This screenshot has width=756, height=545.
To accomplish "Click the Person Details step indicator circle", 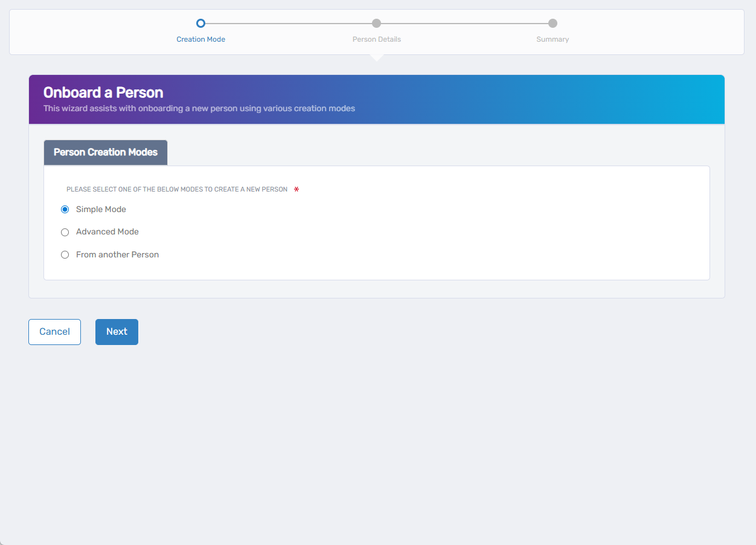I will 376,23.
